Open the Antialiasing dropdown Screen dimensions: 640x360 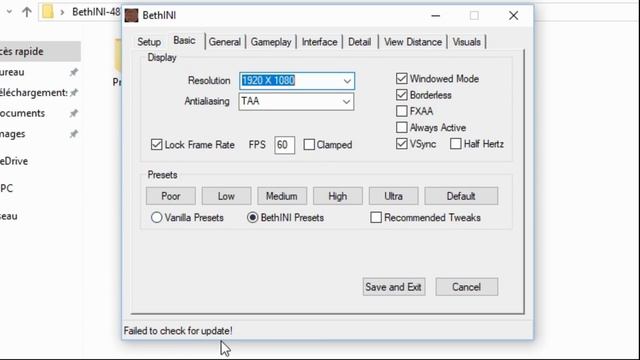(x=346, y=101)
